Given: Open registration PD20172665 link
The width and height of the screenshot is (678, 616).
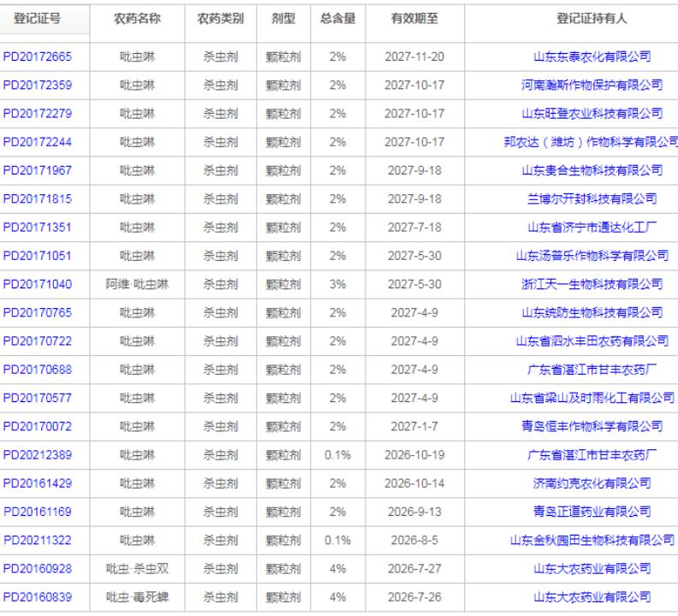Looking at the screenshot, I should tap(37, 56).
